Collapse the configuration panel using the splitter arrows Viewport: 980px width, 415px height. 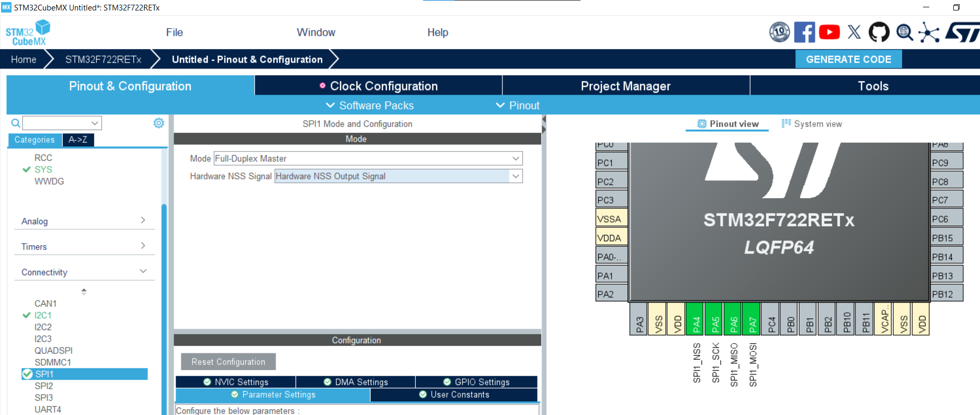pyautogui.click(x=544, y=124)
